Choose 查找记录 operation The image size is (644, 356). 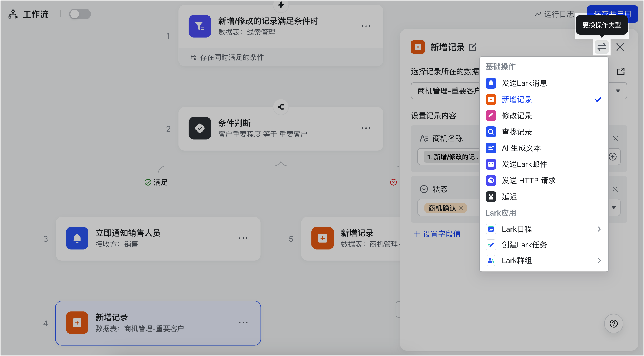[544, 132]
